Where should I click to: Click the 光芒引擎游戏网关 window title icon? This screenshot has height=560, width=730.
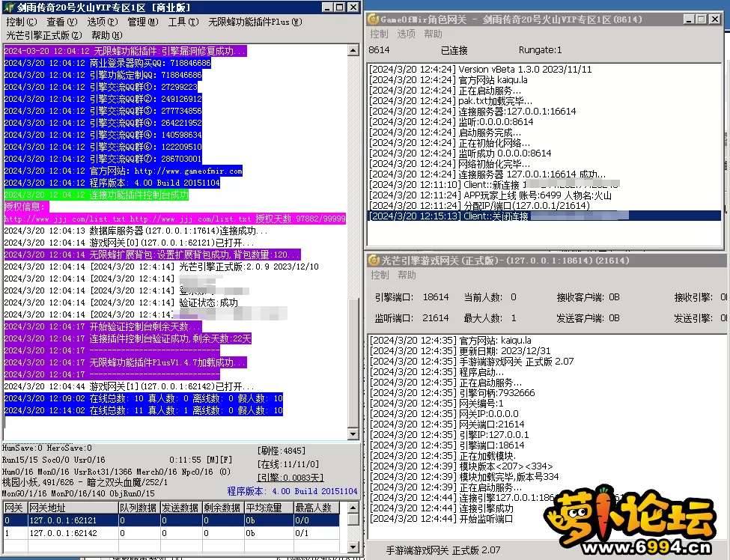tap(374, 261)
